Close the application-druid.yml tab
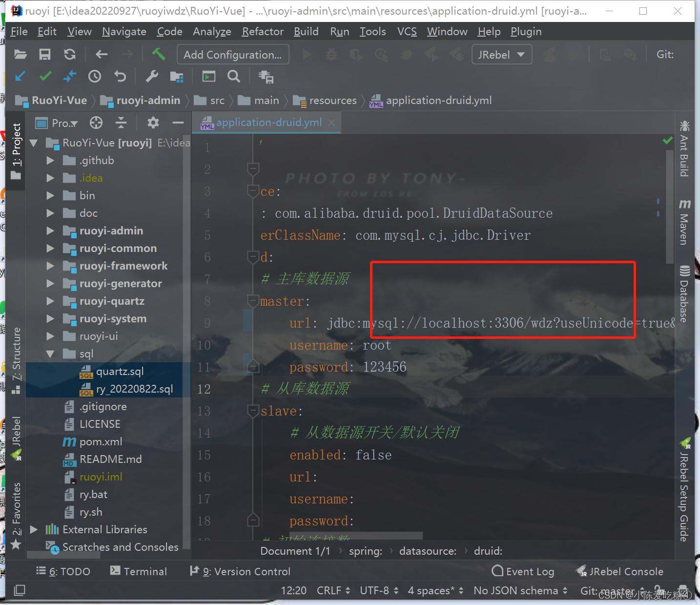 331,123
